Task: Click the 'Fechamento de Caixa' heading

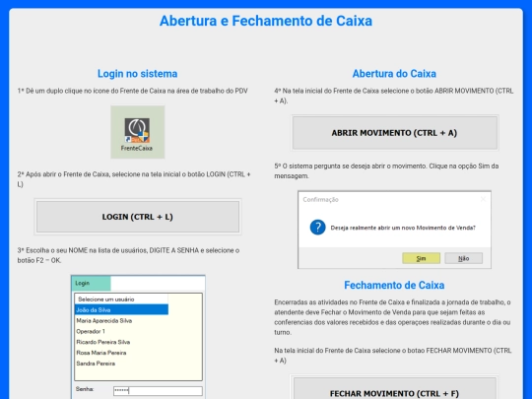Action: tap(394, 285)
